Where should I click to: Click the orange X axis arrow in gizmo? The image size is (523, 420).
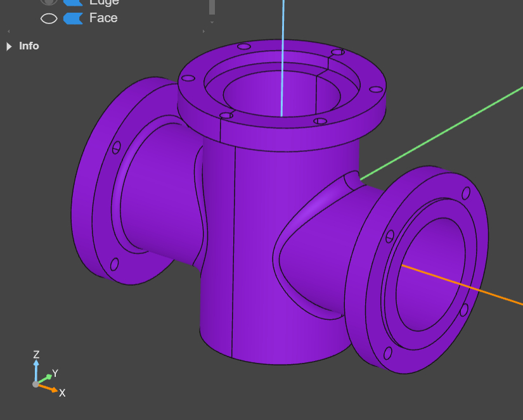pos(52,389)
